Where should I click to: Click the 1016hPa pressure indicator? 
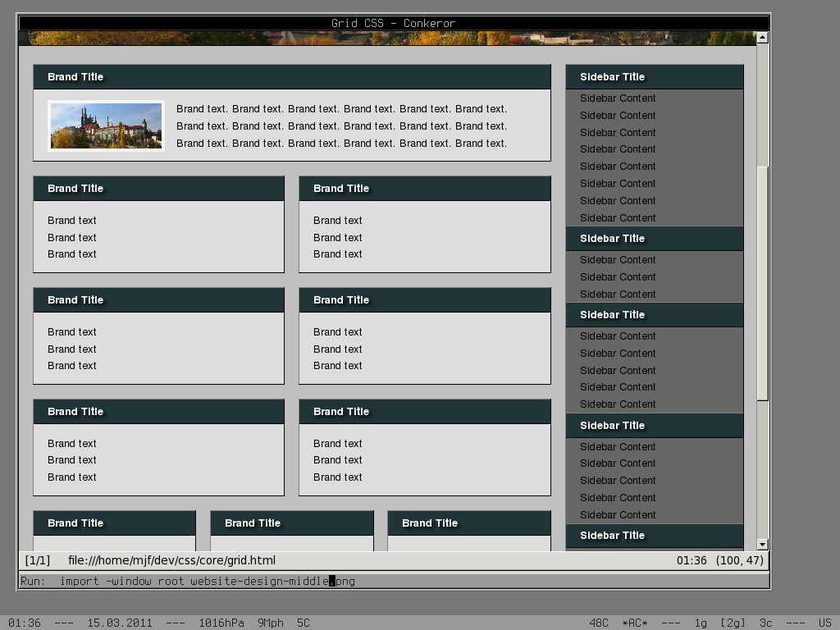(x=221, y=623)
